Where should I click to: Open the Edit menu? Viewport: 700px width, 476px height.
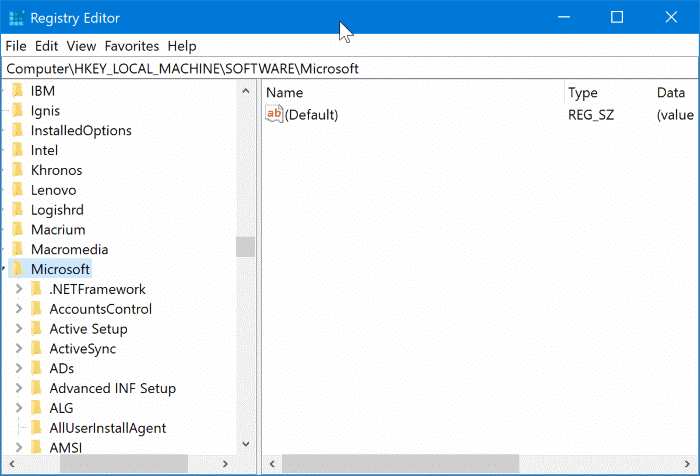click(46, 46)
